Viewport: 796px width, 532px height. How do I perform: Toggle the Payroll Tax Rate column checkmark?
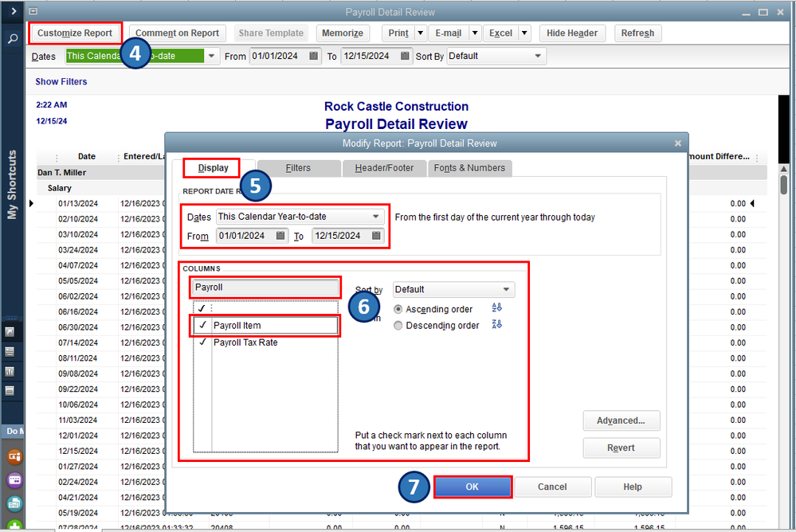[203, 342]
